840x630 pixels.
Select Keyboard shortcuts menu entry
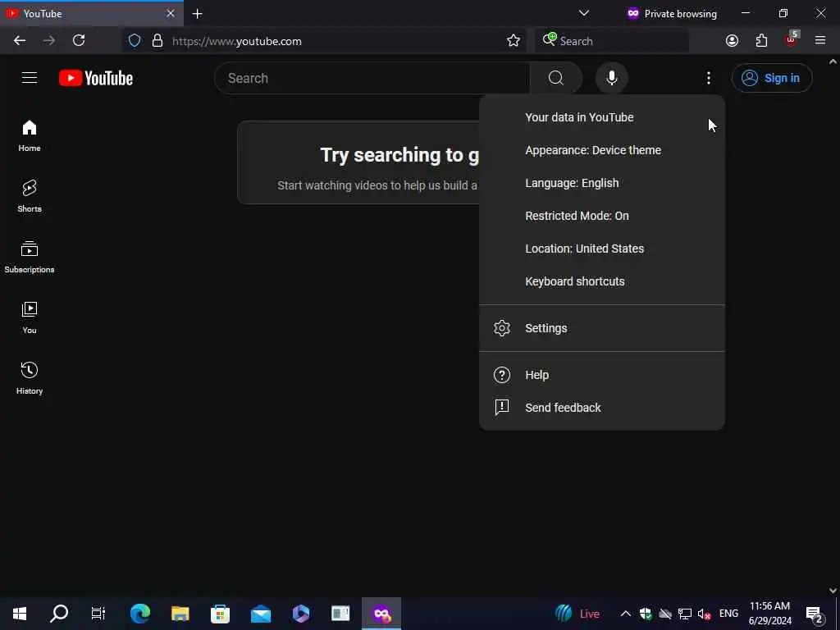602,281
